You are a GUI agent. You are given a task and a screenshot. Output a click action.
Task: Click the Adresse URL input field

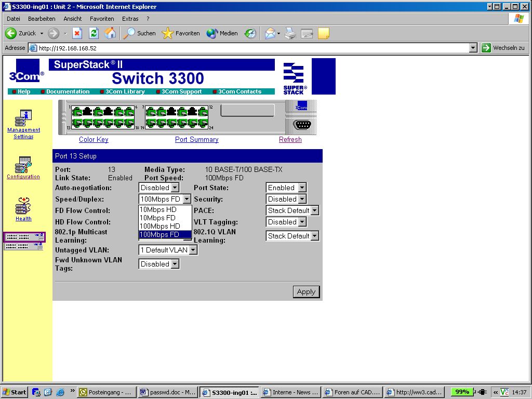[x=253, y=48]
